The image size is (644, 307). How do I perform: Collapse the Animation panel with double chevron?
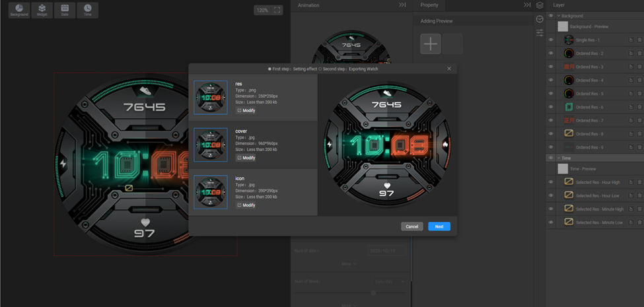(402, 5)
